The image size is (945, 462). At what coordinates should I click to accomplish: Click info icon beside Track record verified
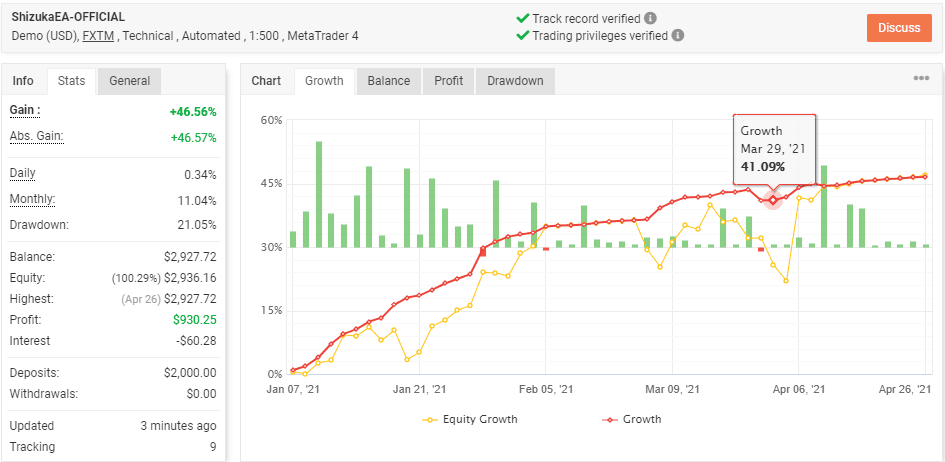(x=651, y=18)
